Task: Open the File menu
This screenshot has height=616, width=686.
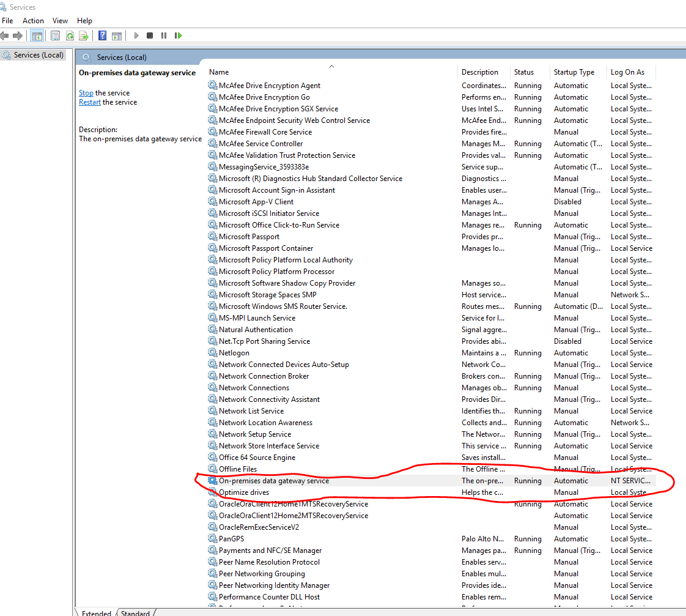Action: click(x=7, y=21)
